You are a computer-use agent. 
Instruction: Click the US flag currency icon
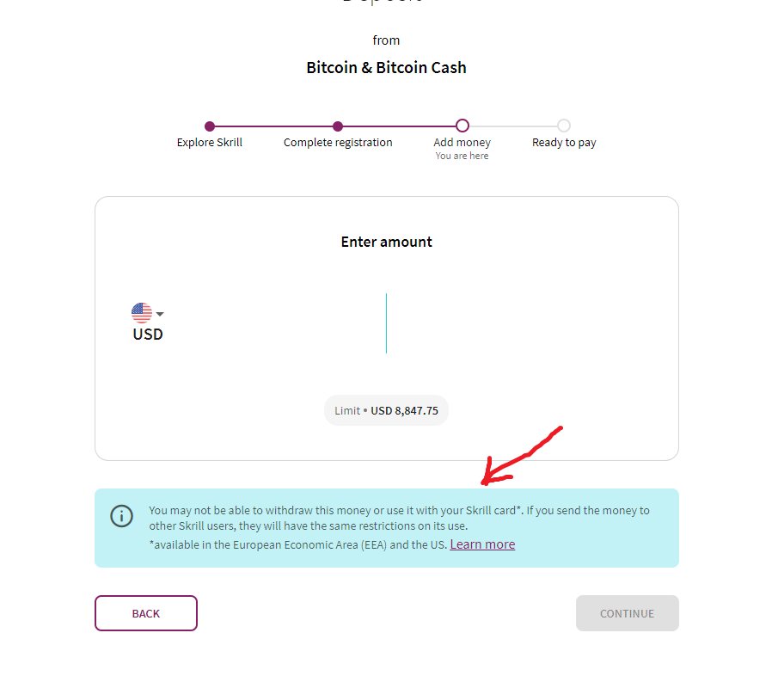click(142, 313)
